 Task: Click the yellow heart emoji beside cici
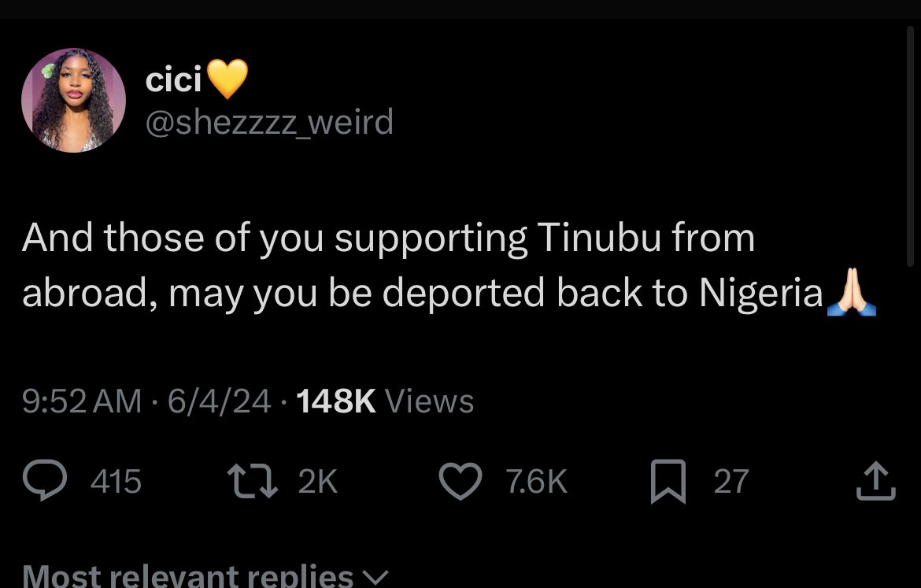coord(227,79)
